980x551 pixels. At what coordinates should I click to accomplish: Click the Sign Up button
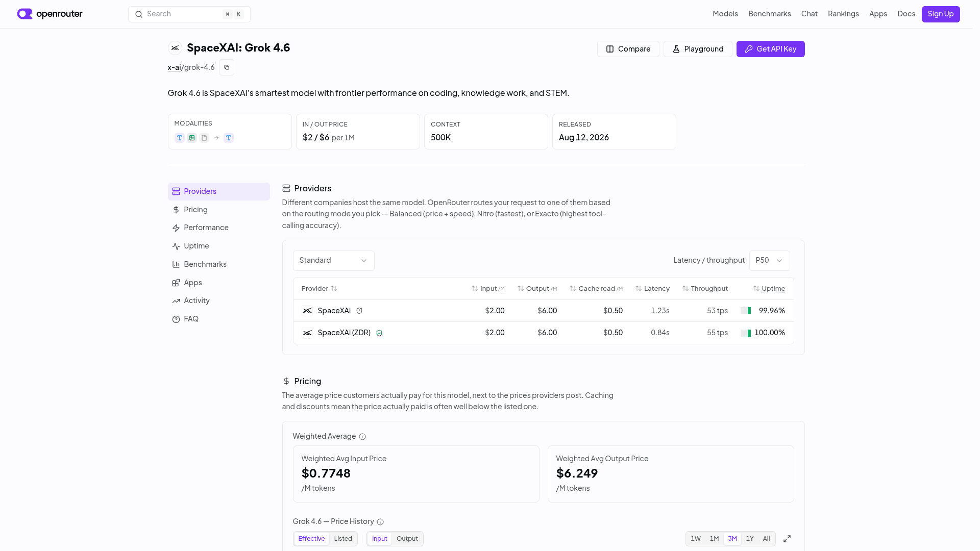(x=941, y=14)
